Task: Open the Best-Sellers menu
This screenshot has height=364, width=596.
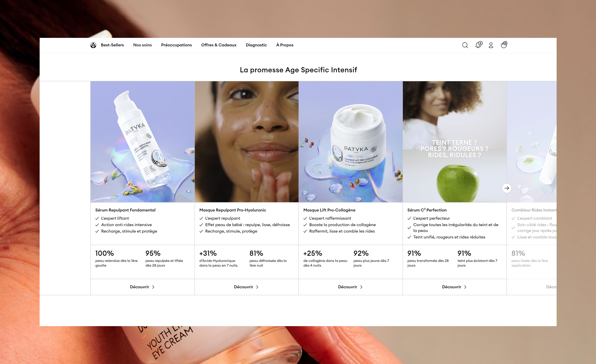Action: click(112, 45)
